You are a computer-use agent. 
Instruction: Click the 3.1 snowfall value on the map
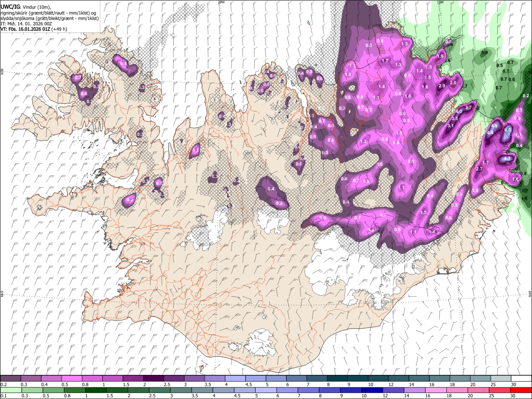pyautogui.click(x=451, y=126)
